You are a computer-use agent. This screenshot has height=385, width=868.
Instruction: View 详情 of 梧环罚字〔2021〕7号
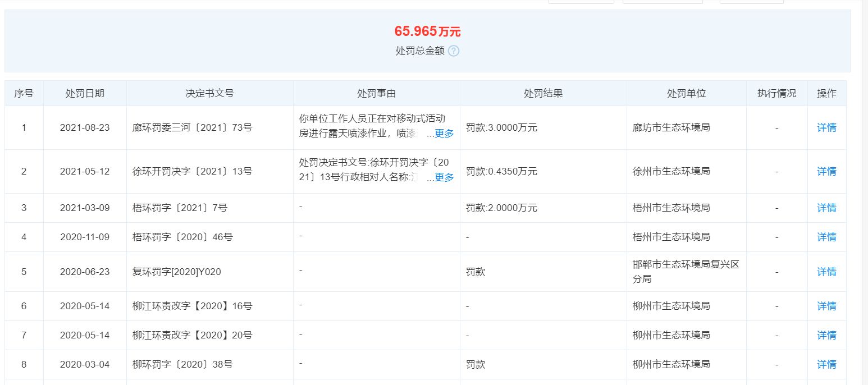point(826,208)
